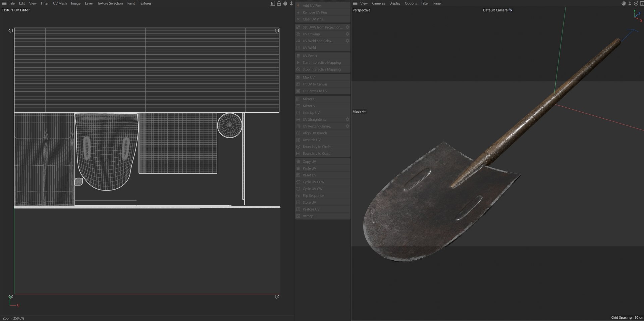Image resolution: width=644 pixels, height=321 pixels.
Task: Open the viewport Panel menu
Action: click(437, 3)
